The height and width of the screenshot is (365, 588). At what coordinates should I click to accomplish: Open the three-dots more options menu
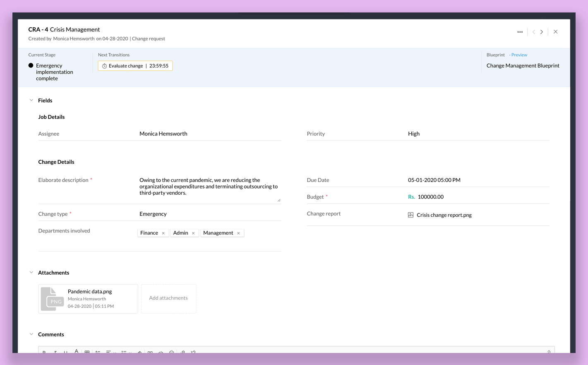coord(520,32)
